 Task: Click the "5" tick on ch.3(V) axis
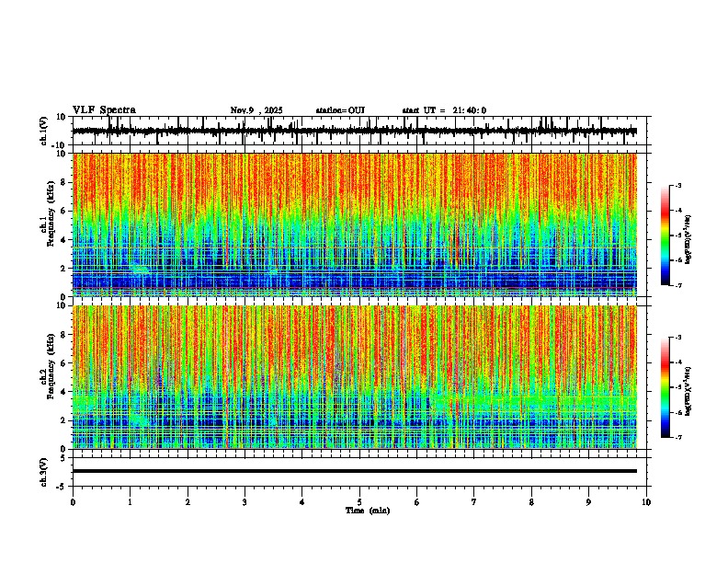click(x=63, y=458)
